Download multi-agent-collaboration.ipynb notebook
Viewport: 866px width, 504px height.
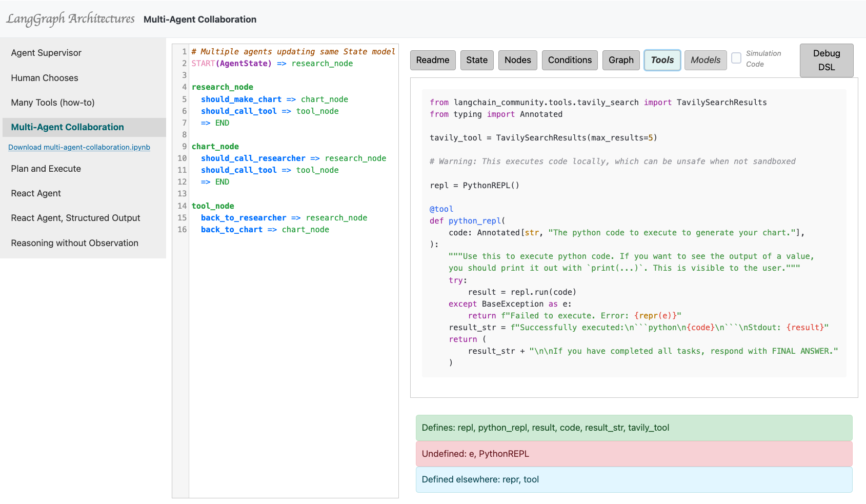[x=79, y=147]
